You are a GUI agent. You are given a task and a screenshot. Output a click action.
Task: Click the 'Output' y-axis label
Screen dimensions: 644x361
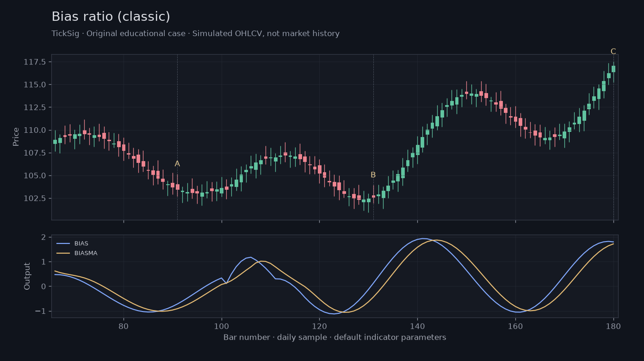[27, 276]
